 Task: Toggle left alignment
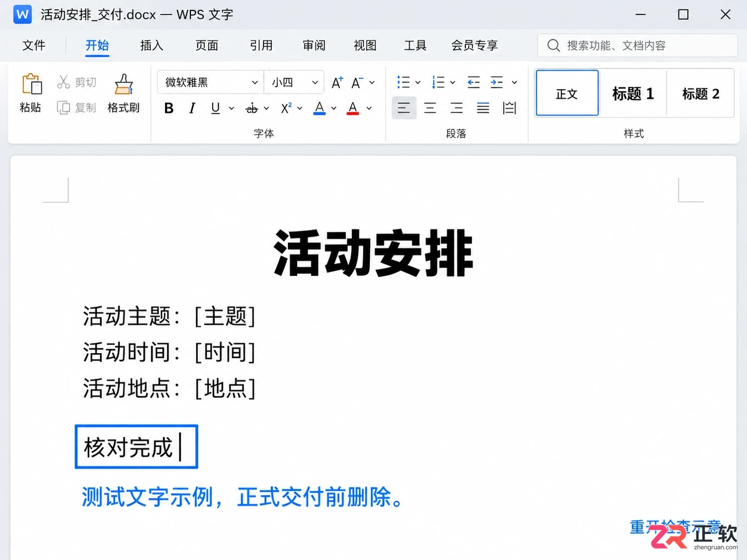click(404, 108)
